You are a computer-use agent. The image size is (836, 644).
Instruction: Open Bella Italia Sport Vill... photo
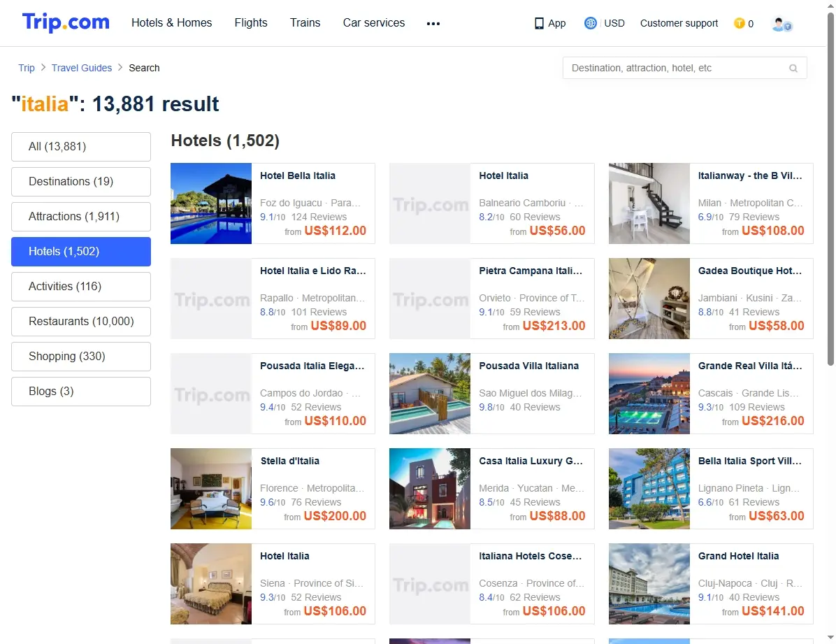(x=649, y=489)
